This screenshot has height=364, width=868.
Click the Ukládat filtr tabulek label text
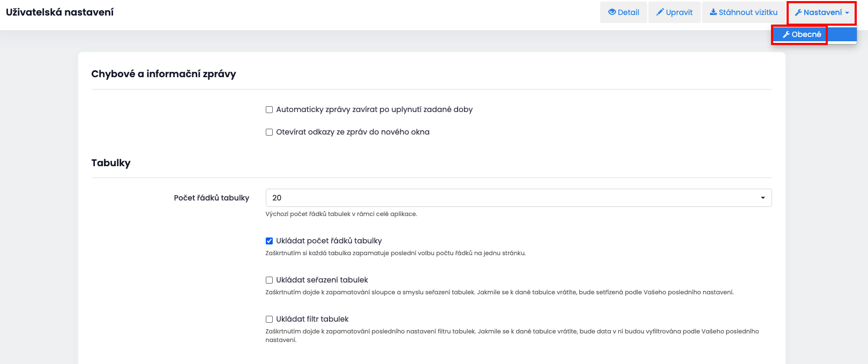point(312,320)
